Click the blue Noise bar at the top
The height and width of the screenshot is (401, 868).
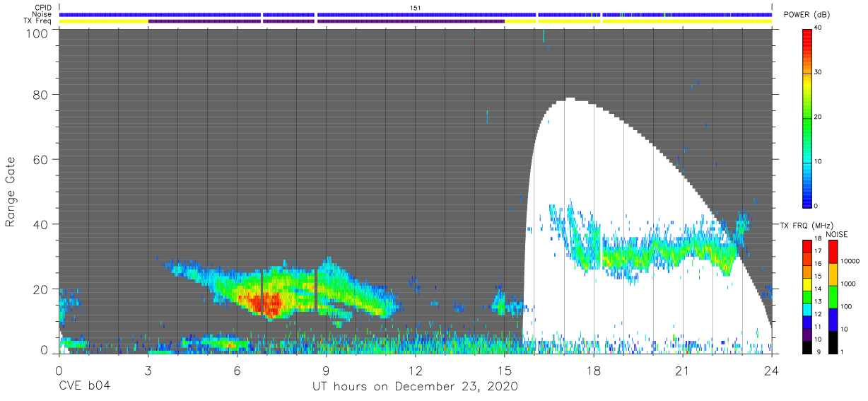pyautogui.click(x=416, y=14)
